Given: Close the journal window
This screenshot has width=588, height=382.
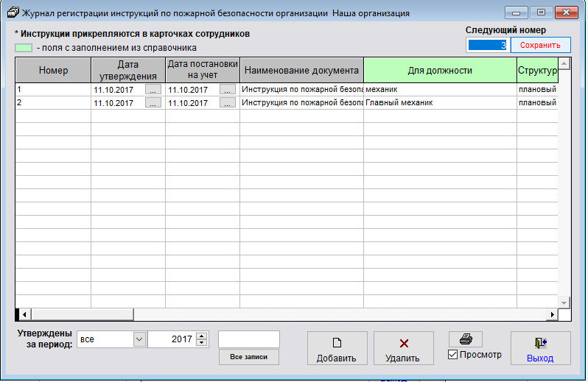Looking at the screenshot, I should coord(566,13).
